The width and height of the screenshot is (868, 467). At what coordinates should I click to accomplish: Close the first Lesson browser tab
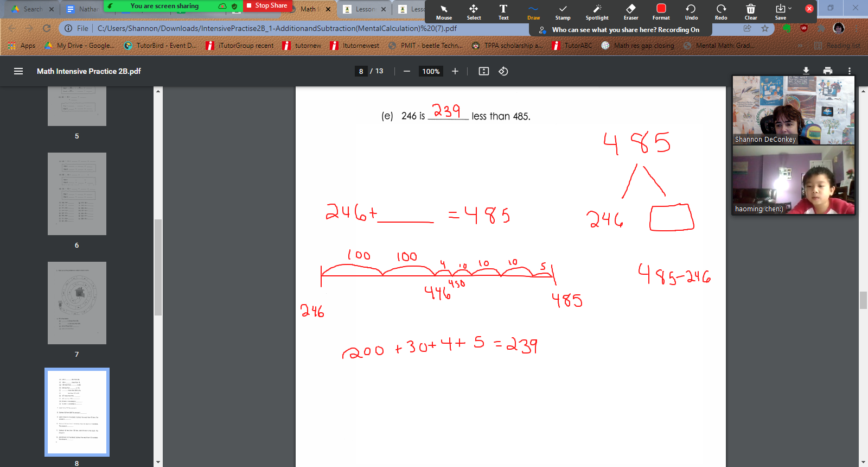384,9
